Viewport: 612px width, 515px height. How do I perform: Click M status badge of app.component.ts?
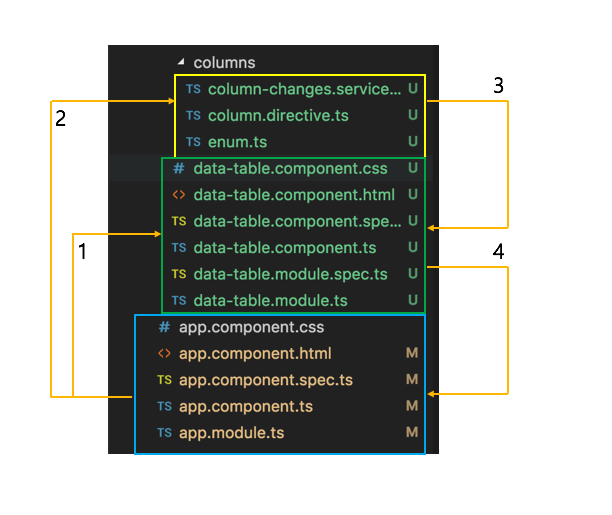[412, 406]
